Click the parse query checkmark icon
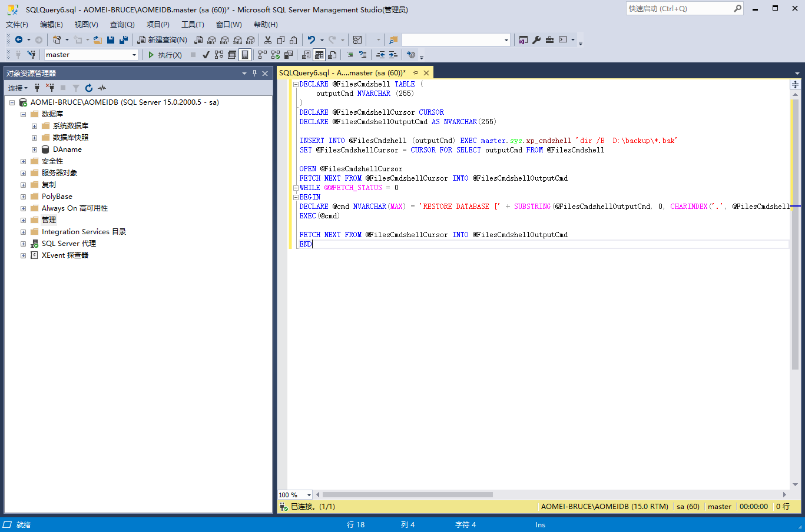The width and height of the screenshot is (805, 532). 206,55
